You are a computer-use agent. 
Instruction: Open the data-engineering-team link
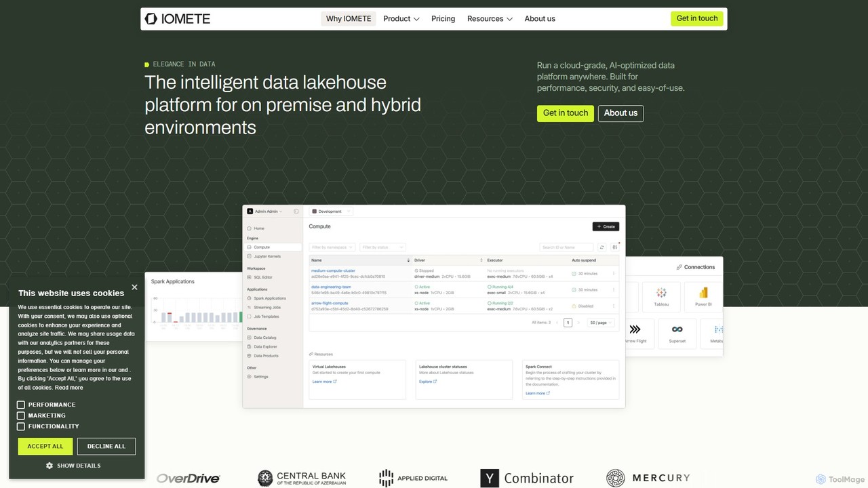331,287
